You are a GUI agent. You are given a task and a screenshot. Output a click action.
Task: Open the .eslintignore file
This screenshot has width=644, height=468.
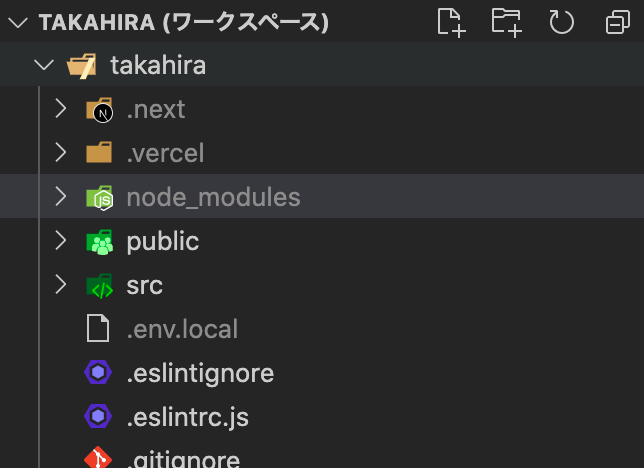[x=200, y=373]
